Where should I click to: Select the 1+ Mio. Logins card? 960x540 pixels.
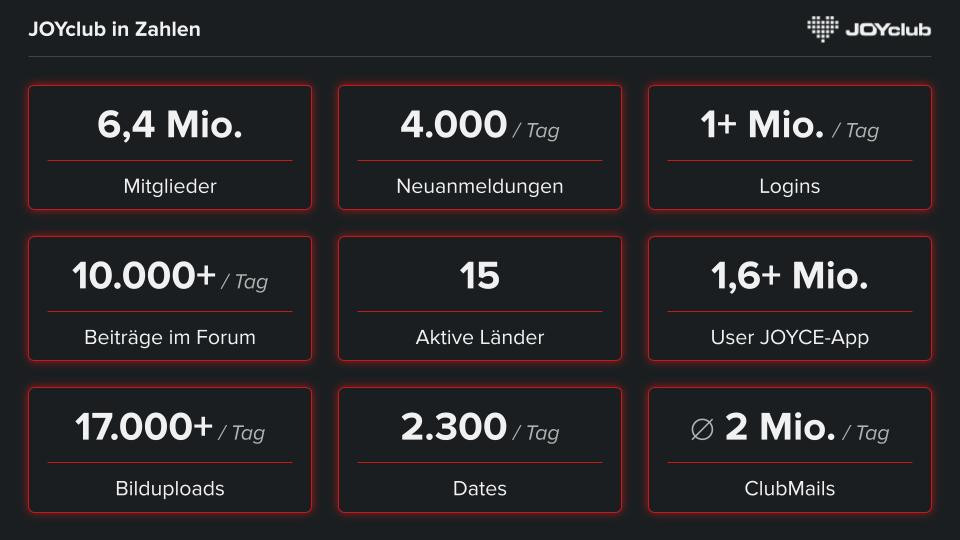(790, 147)
